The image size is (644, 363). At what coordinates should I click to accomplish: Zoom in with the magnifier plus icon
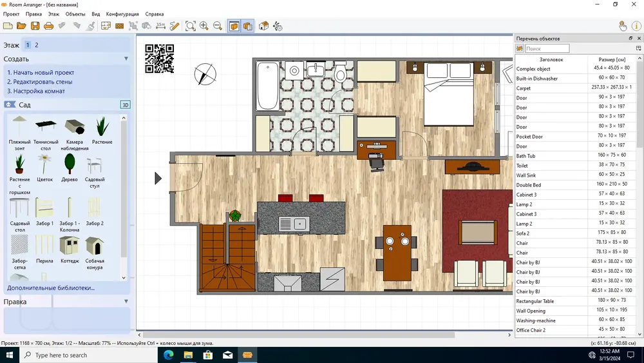click(204, 26)
